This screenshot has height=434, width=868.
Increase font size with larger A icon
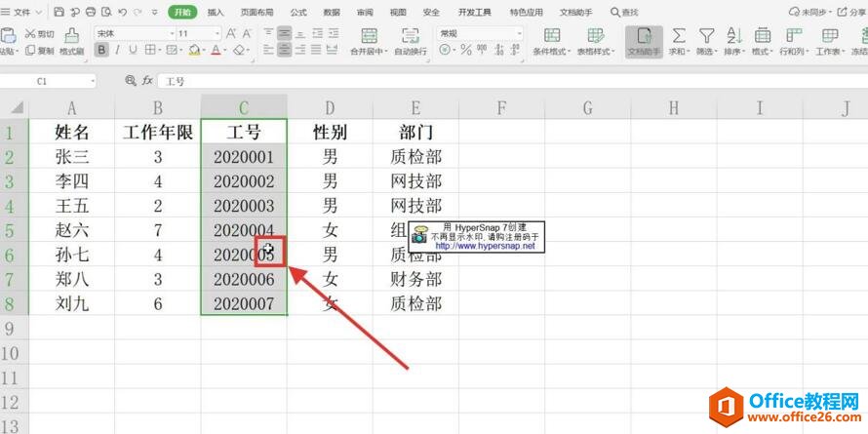(231, 34)
